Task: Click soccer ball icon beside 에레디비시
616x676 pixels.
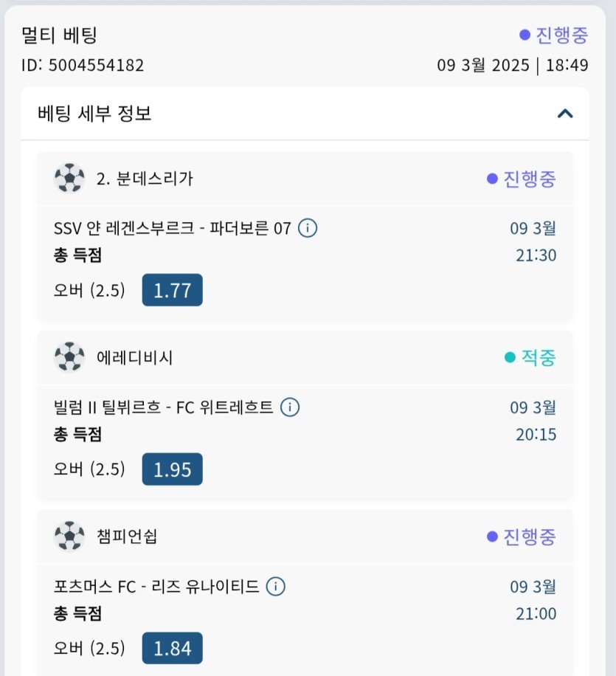Action: pyautogui.click(x=69, y=357)
